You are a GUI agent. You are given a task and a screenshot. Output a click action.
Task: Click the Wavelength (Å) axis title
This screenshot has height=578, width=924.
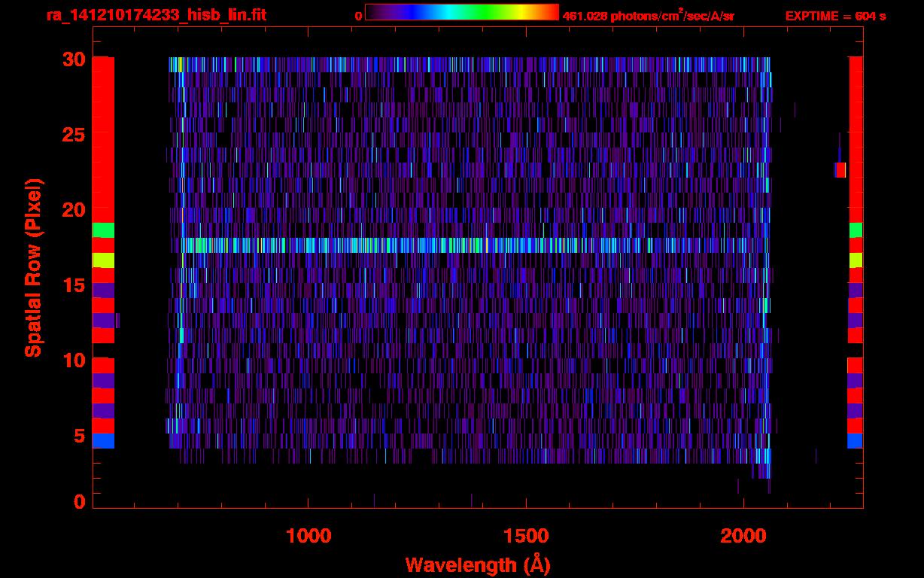(x=478, y=564)
